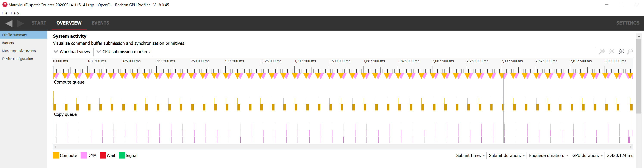Viewport: 644px width, 168px height.
Task: Click the Radeon GPU Profiler app icon
Action: [5, 5]
